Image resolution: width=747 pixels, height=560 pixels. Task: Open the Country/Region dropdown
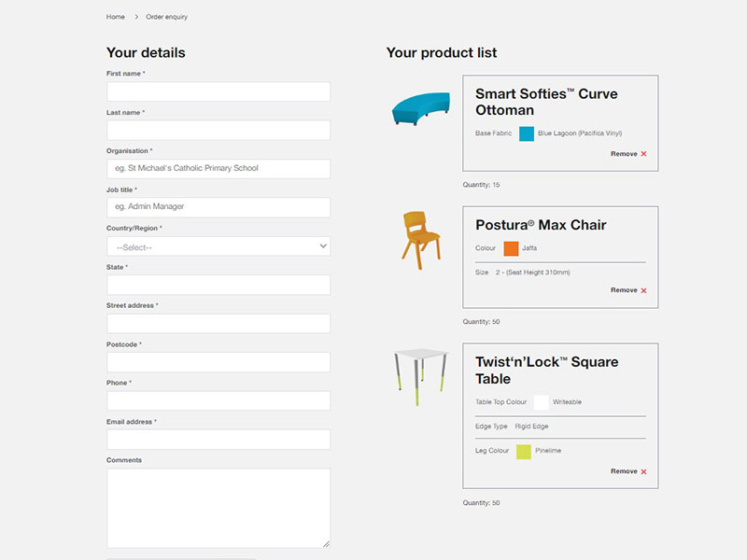(218, 246)
